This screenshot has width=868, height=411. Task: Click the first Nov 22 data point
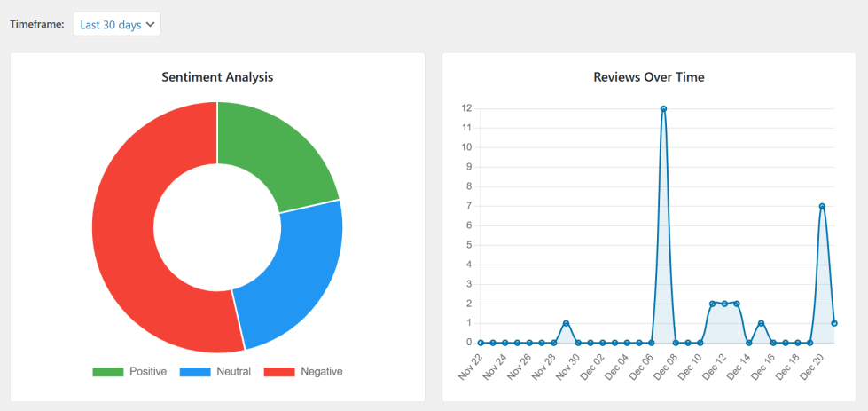(x=481, y=343)
